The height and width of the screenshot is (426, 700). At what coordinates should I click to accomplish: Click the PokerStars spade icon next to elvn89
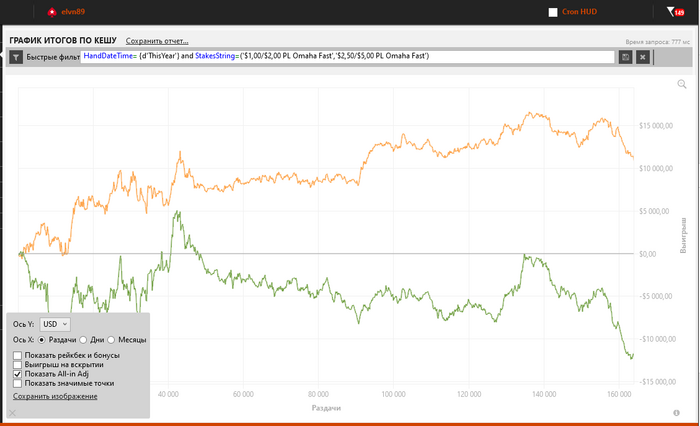pos(52,12)
